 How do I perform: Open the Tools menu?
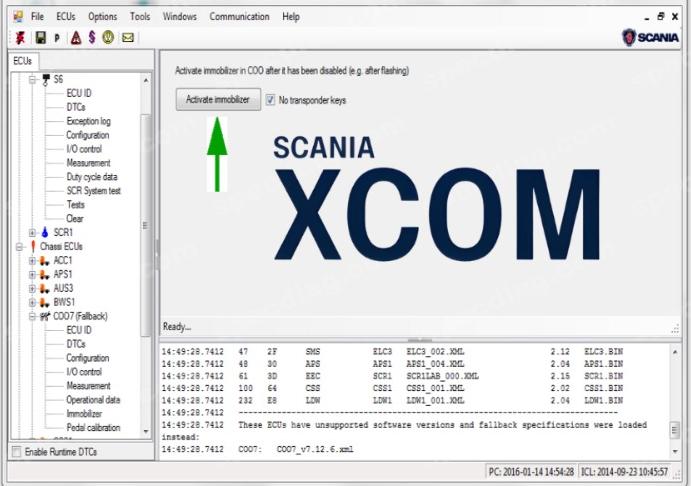[x=140, y=17]
